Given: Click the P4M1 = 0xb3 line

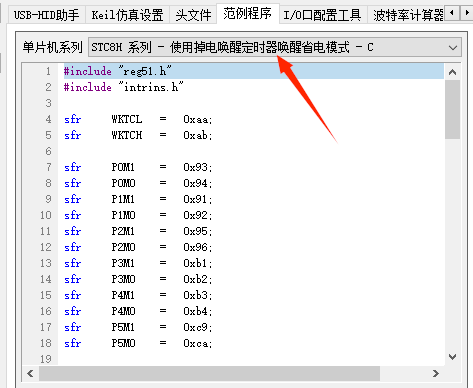Looking at the screenshot, I should 138,295.
